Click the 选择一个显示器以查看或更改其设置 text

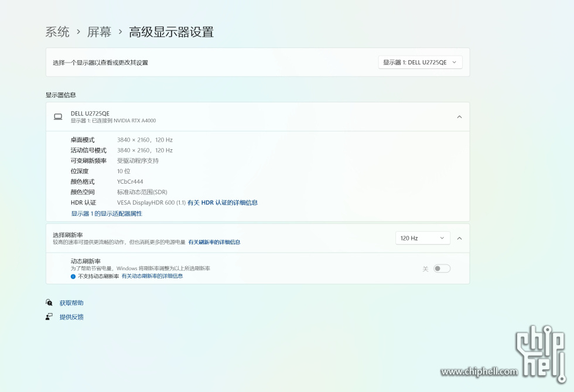[x=100, y=63]
